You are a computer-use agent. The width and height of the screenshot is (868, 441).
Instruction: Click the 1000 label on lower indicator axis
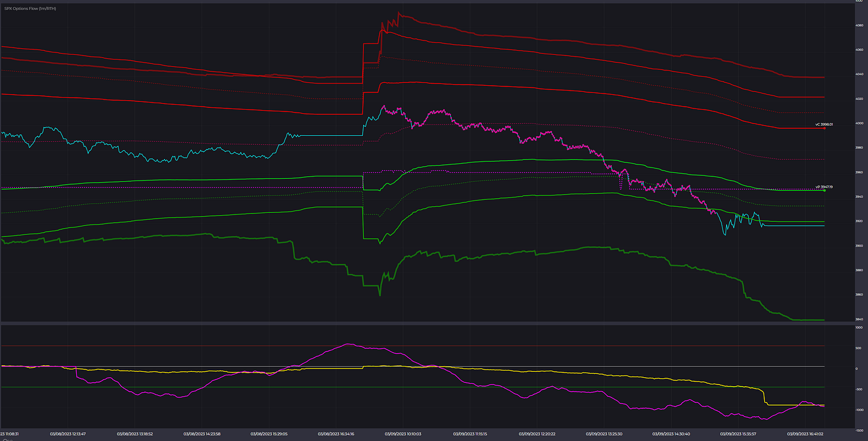click(858, 328)
